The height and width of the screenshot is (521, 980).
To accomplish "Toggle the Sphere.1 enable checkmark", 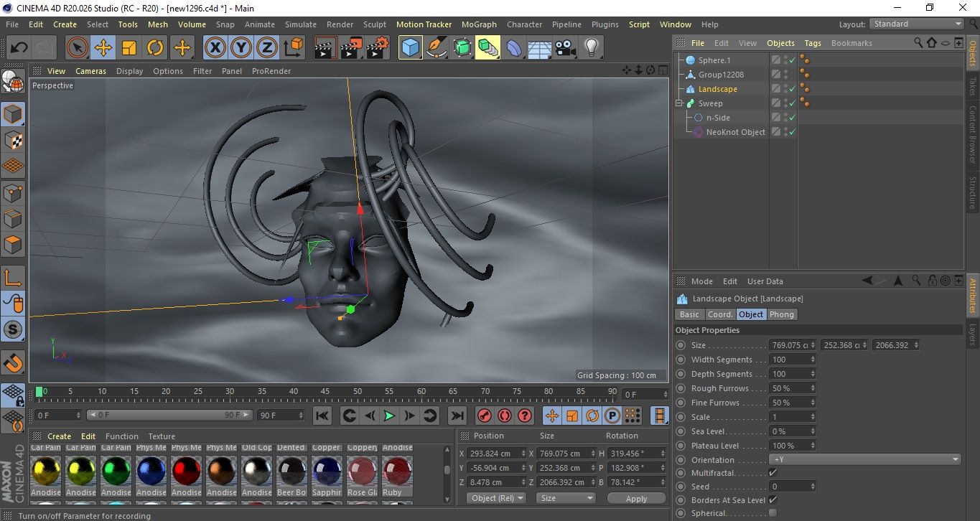I will (x=793, y=60).
